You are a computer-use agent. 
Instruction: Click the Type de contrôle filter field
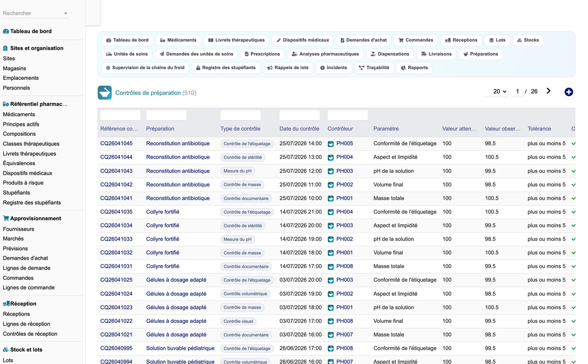241,115
